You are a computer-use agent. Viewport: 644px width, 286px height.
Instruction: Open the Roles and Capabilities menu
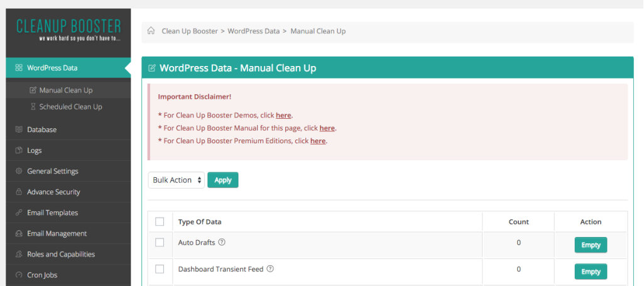point(68,255)
